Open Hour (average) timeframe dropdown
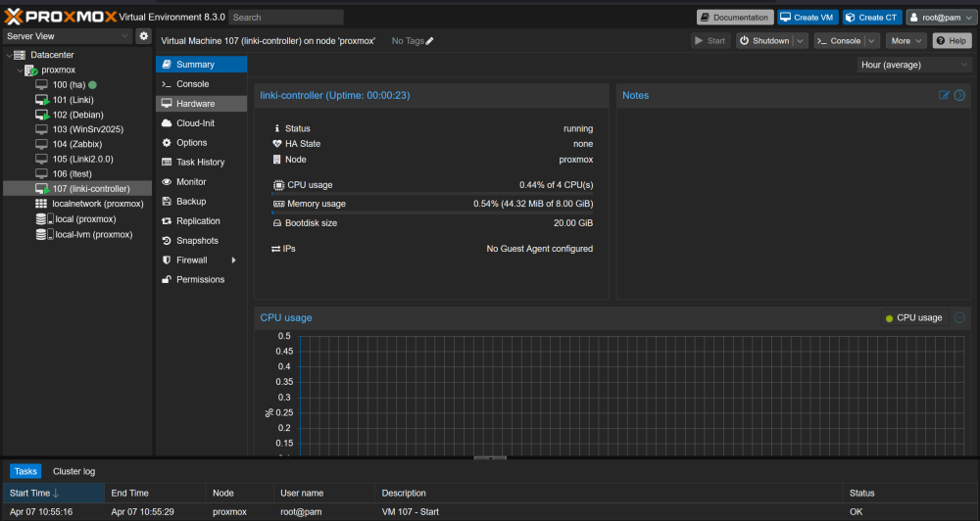980x521 pixels. pos(913,65)
